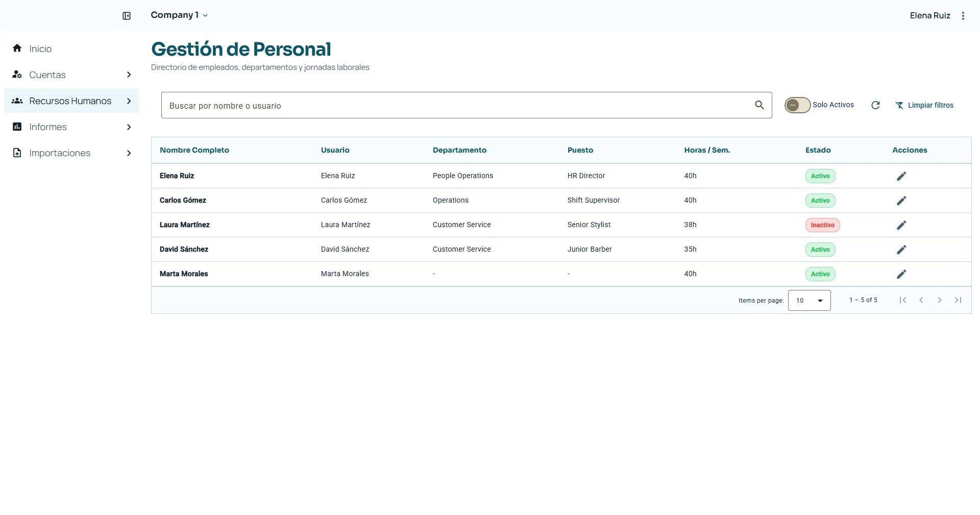
Task: Collapse the sidebar panel icon
Action: point(127,16)
